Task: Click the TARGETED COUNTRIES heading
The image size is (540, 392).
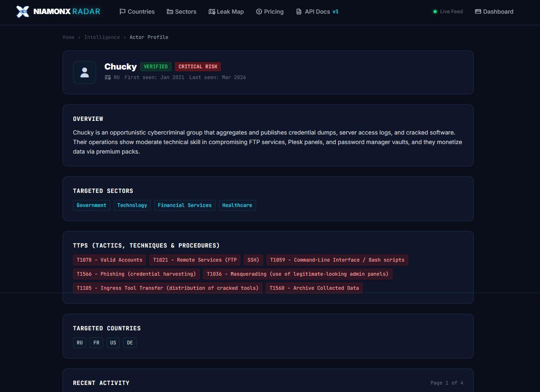Action: 107,328
